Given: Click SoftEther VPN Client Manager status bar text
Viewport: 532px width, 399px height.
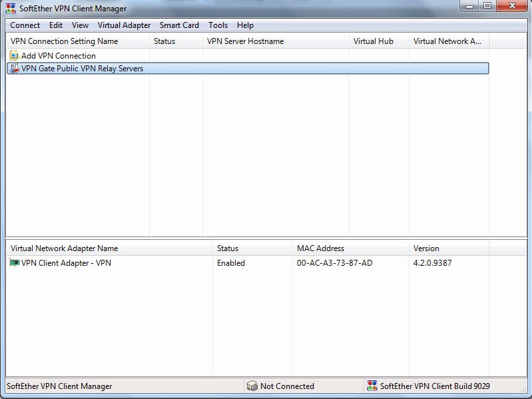Looking at the screenshot, I should (x=59, y=386).
